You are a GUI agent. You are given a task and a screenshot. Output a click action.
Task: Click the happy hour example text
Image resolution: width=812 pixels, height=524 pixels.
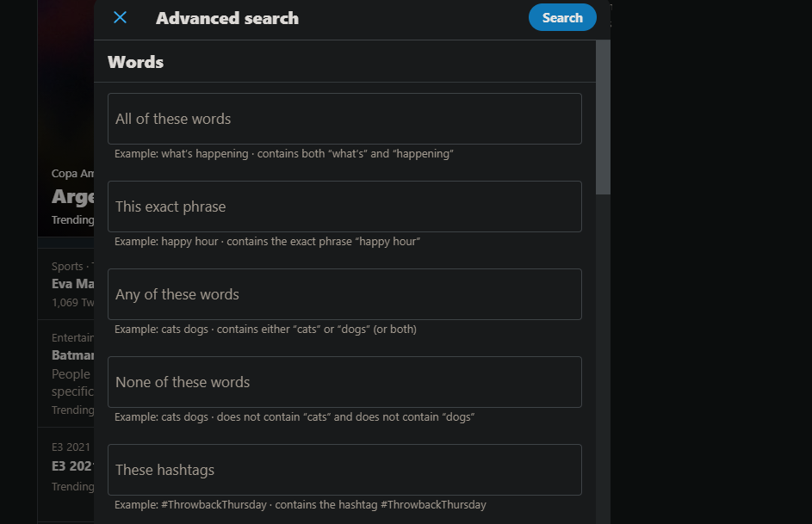[267, 242]
